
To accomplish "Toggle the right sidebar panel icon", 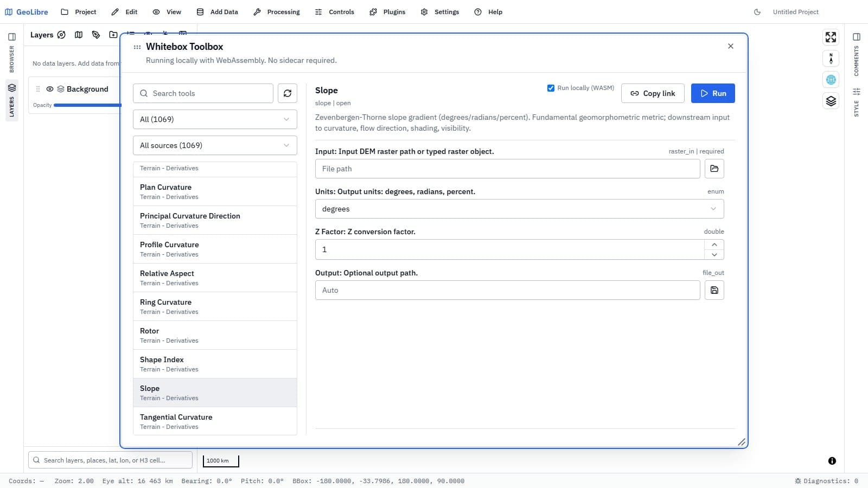I will coord(857,37).
